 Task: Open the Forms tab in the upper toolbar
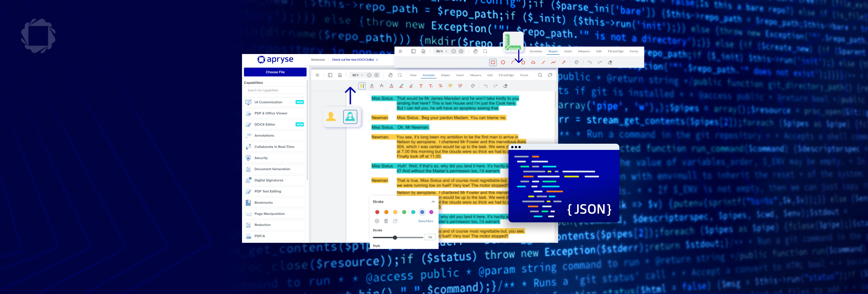tap(634, 51)
